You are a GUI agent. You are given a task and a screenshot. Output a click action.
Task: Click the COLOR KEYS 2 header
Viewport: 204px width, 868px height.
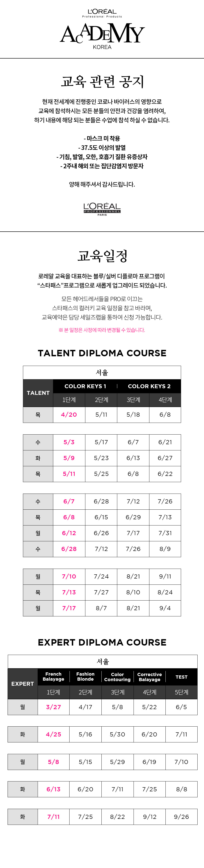click(149, 386)
